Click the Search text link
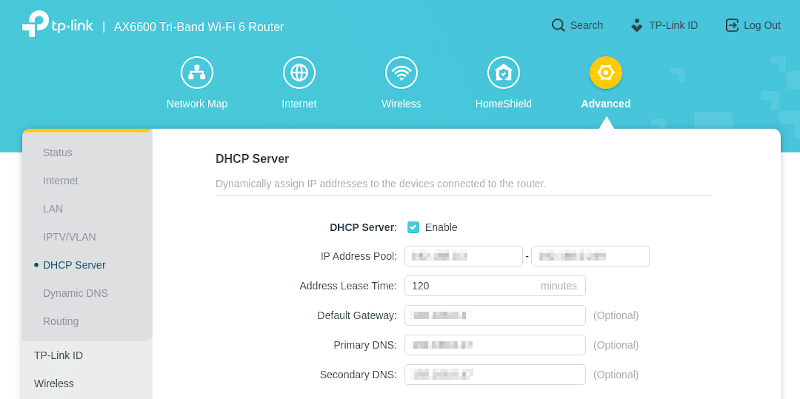 (586, 26)
